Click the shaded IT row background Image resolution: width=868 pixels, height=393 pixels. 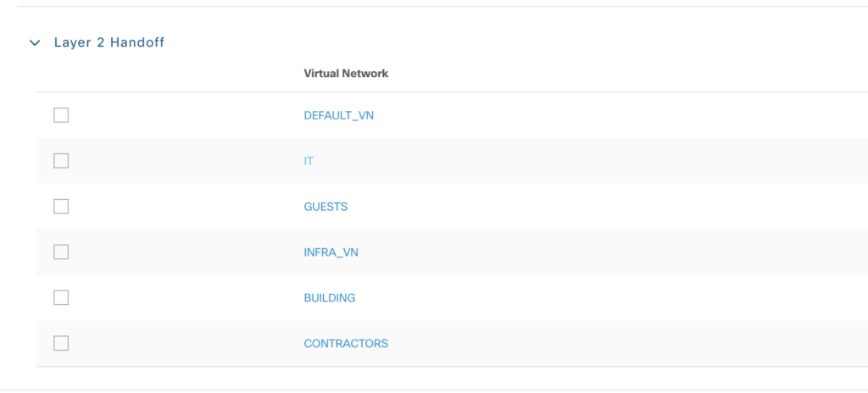[x=593, y=161]
